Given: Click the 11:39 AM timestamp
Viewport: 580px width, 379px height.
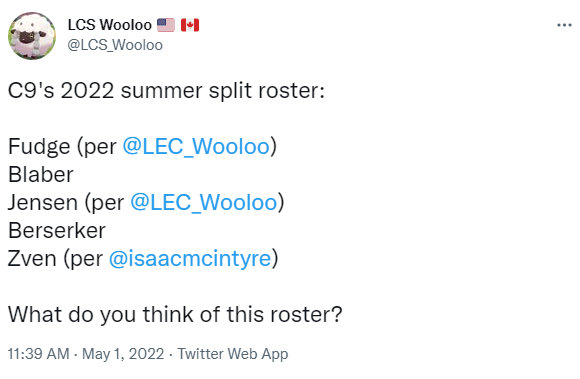Looking at the screenshot, I should coord(38,354).
